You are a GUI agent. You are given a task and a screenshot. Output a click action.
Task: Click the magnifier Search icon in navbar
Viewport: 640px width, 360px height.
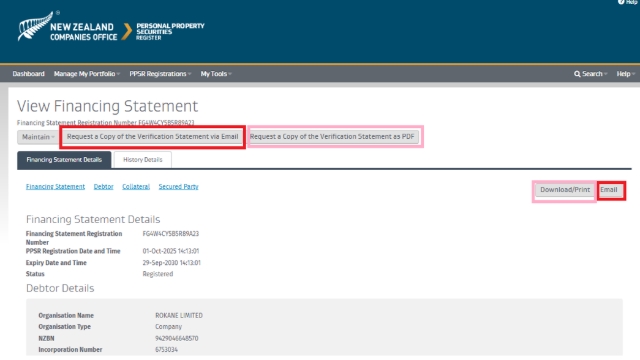[x=577, y=74]
